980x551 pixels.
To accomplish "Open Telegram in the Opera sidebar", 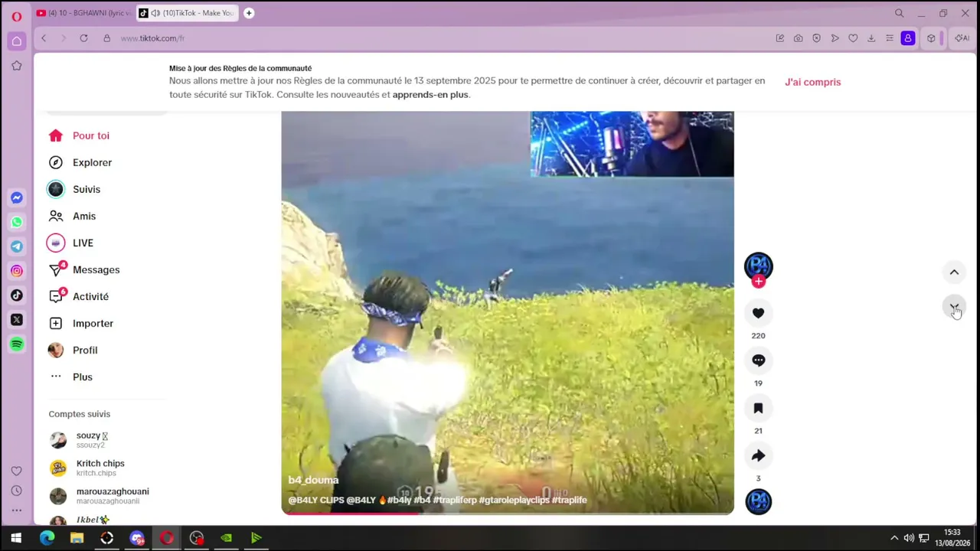I will coord(16,246).
